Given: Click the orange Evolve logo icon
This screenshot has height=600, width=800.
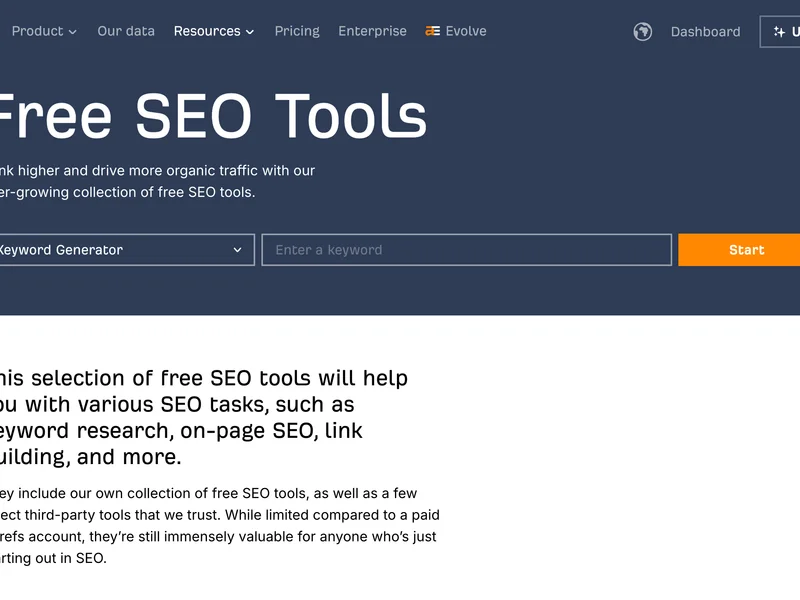Looking at the screenshot, I should [432, 31].
